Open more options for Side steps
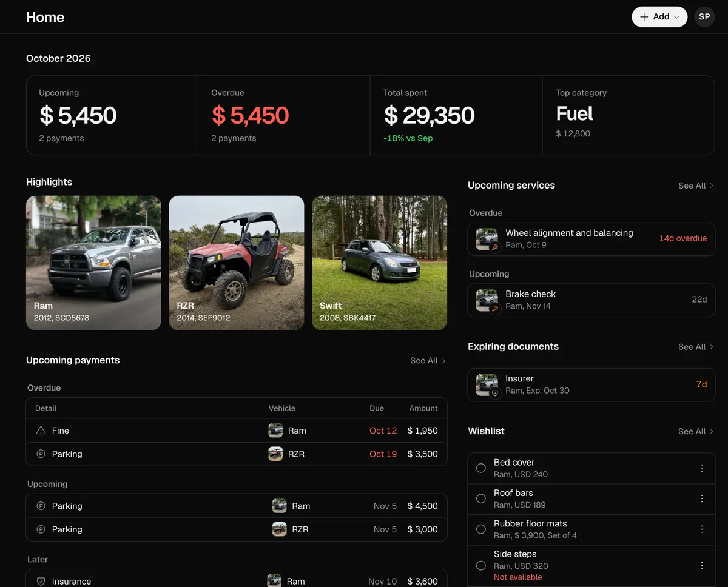This screenshot has height=587, width=728. 702,565
